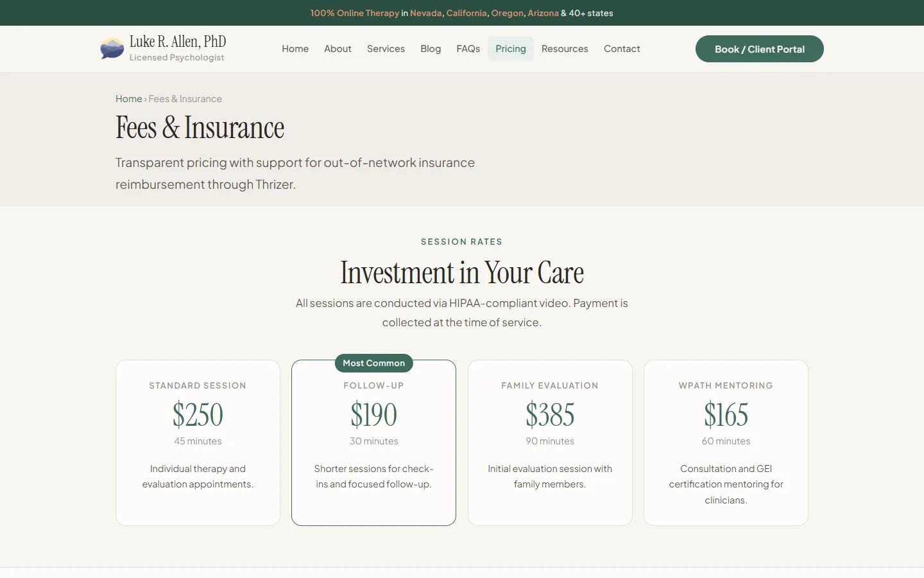The width and height of the screenshot is (924, 578).
Task: Go to the Contact page
Action: point(622,49)
